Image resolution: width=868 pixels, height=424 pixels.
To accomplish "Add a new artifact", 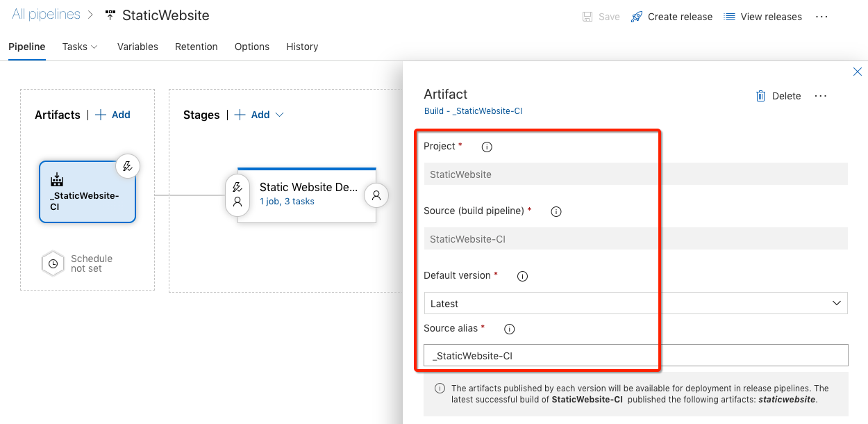I will 113,115.
